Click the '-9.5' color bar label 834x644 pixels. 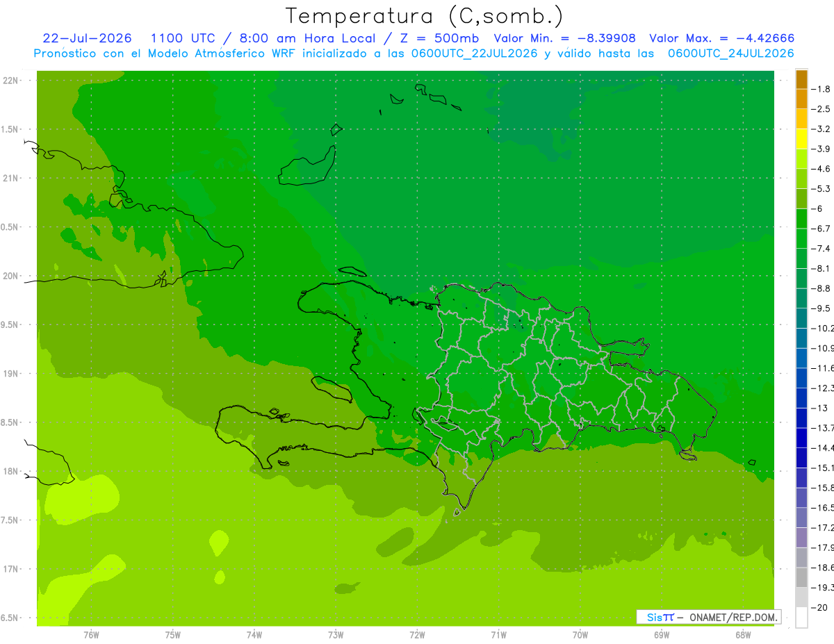[820, 308]
